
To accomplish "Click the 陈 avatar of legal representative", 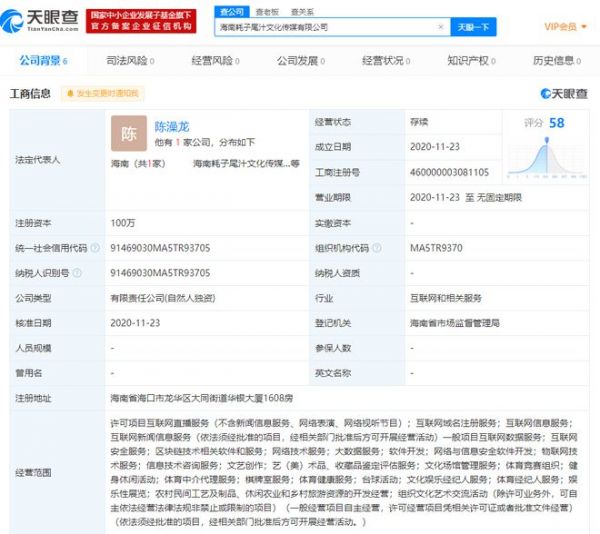I will point(130,132).
